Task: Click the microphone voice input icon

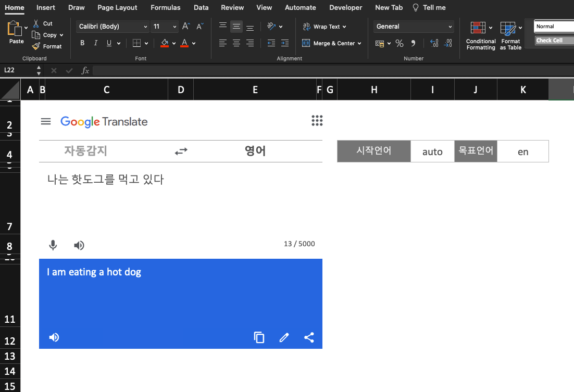Action: (53, 245)
